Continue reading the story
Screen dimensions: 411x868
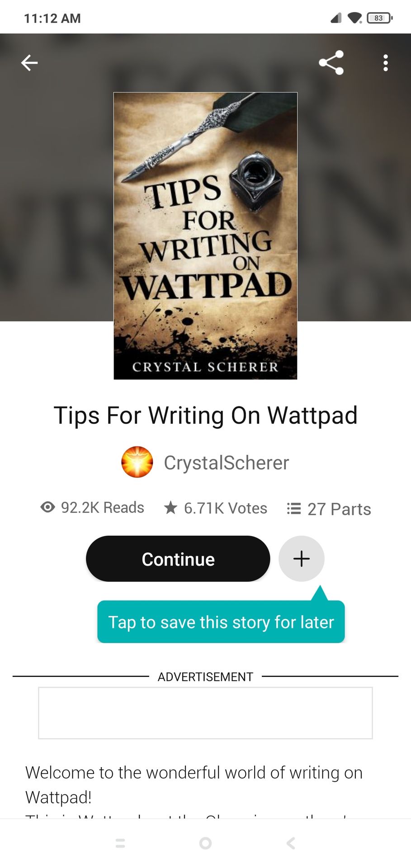point(178,559)
